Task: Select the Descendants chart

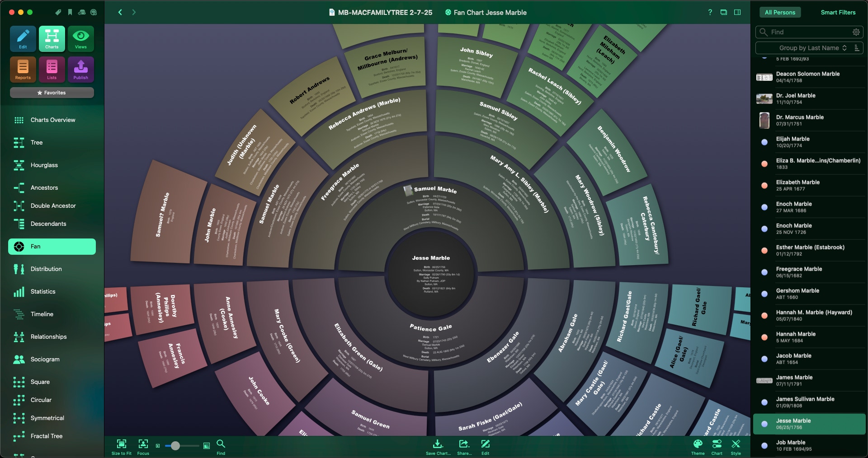Action: pyautogui.click(x=52, y=224)
